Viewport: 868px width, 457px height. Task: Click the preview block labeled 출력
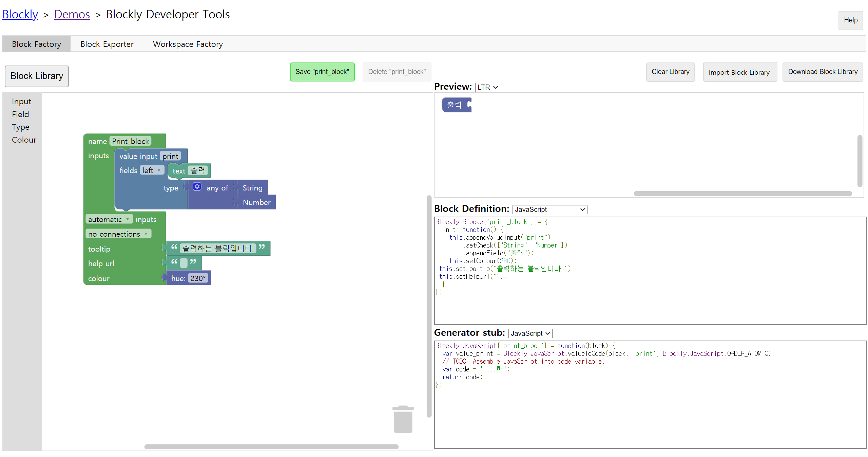tap(454, 105)
